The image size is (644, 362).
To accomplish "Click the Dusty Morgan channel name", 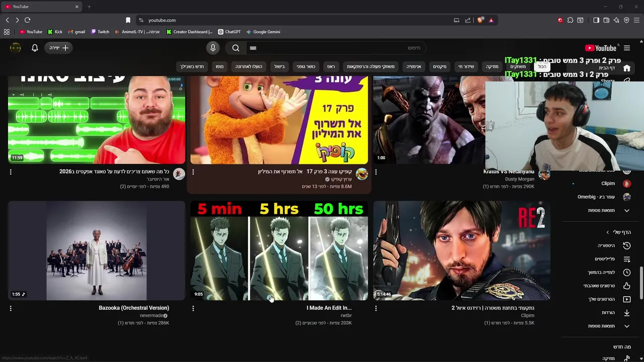I will pyautogui.click(x=520, y=179).
